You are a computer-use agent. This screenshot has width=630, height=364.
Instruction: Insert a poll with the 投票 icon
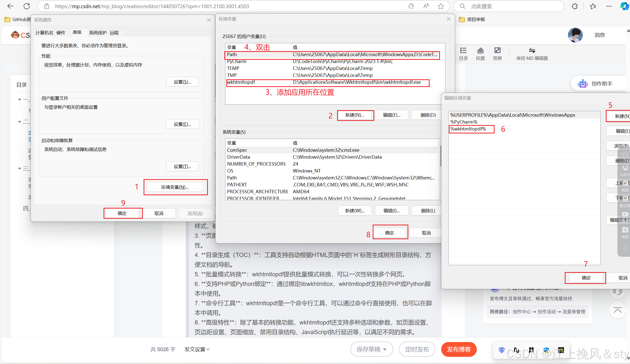pyautogui.click(x=480, y=54)
